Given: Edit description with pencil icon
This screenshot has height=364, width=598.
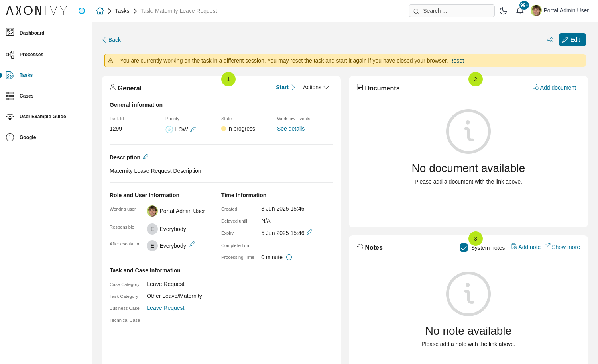Looking at the screenshot, I should (146, 157).
